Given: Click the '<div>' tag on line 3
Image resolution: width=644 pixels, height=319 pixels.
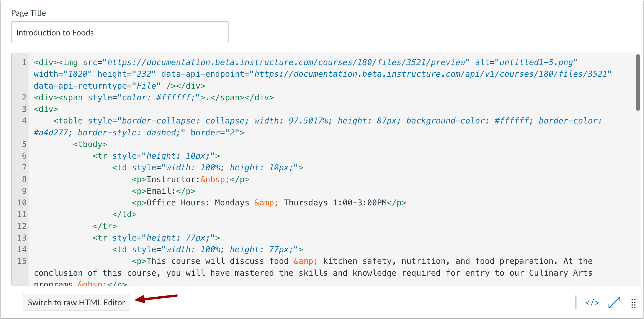Looking at the screenshot, I should coord(46,109).
